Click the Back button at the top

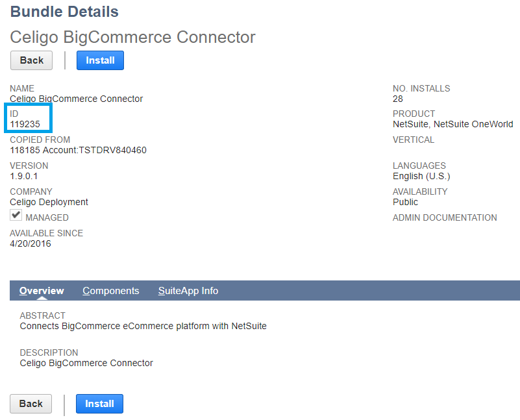31,60
